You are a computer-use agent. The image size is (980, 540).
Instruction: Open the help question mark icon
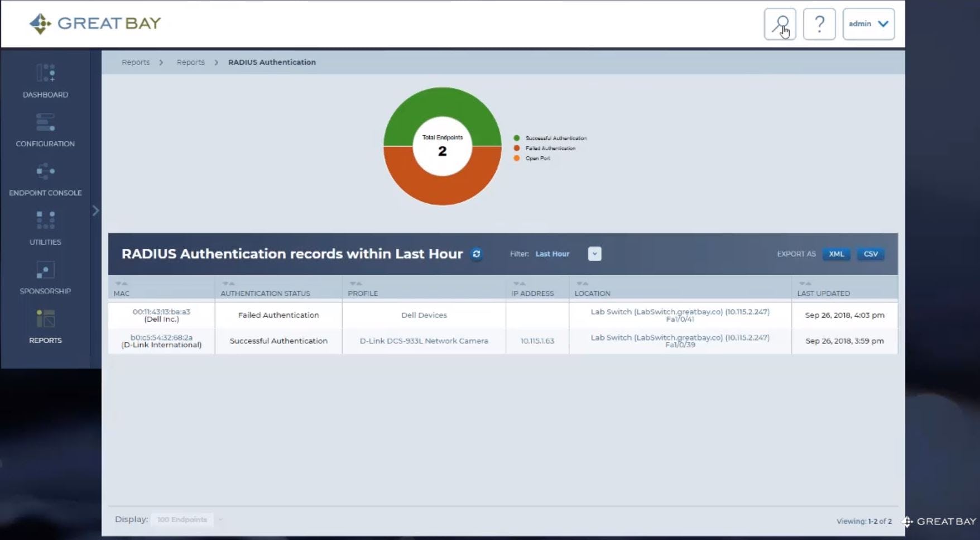click(x=819, y=23)
